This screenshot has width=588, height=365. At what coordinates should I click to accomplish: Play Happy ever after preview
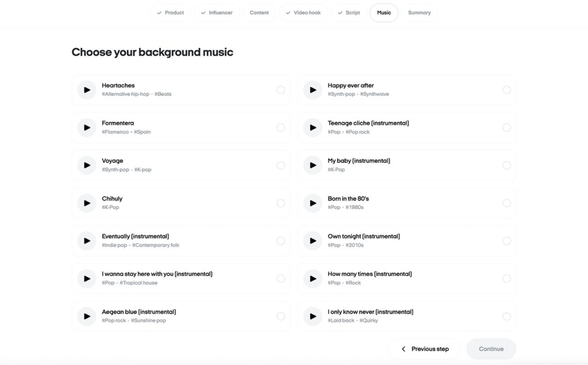point(312,90)
